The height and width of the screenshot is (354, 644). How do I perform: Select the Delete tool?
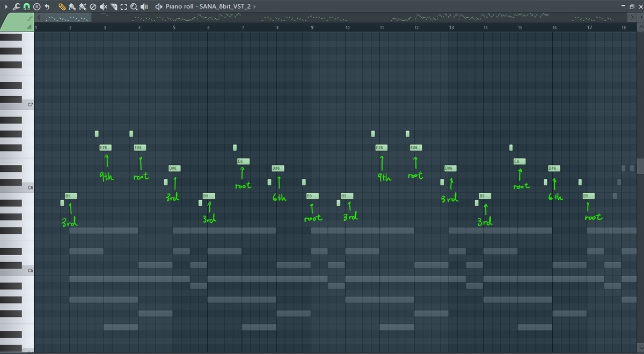(93, 6)
